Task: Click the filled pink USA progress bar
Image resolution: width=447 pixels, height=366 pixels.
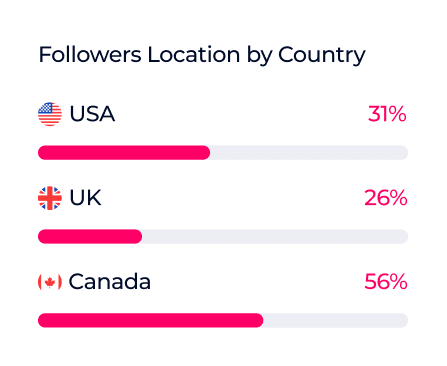Action: [124, 153]
